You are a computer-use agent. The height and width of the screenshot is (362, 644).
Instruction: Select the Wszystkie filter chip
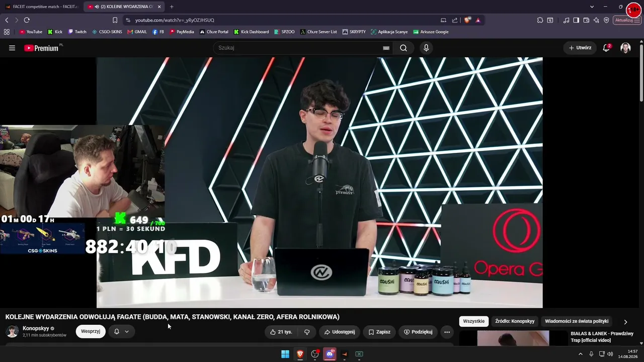(473, 321)
